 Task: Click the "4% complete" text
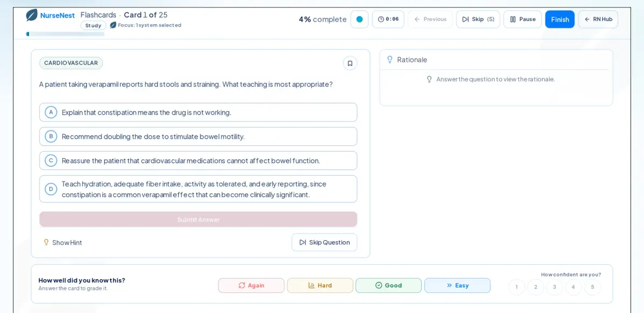[x=323, y=19]
